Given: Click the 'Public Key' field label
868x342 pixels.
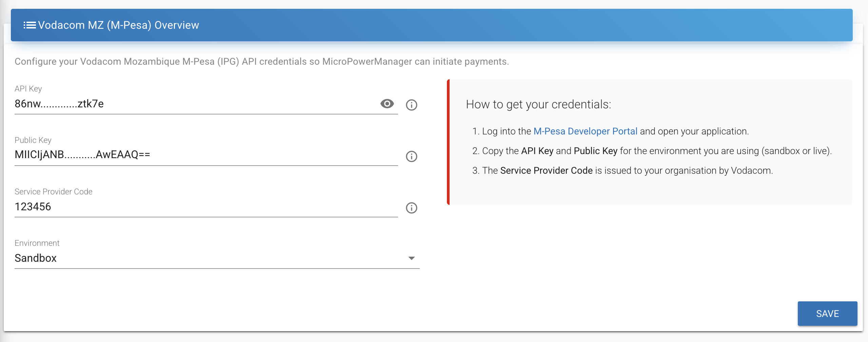Looking at the screenshot, I should tap(33, 140).
